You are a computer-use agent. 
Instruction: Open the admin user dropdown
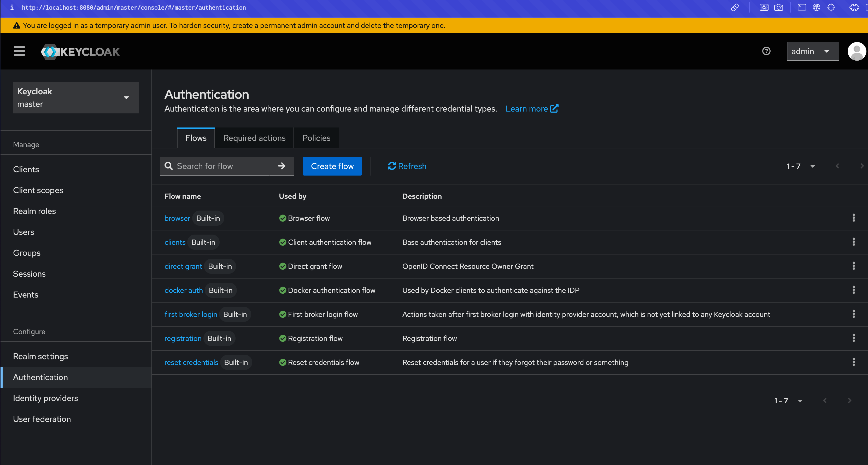[x=813, y=51]
